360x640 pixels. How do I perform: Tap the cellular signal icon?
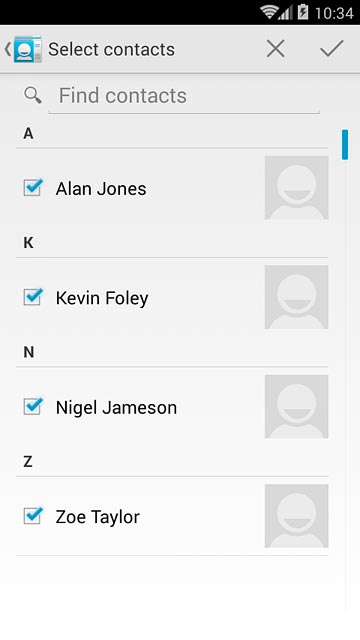(285, 13)
